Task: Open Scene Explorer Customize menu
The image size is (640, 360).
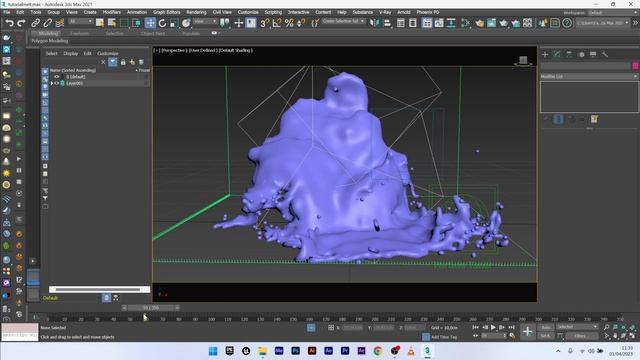Action: [x=108, y=53]
